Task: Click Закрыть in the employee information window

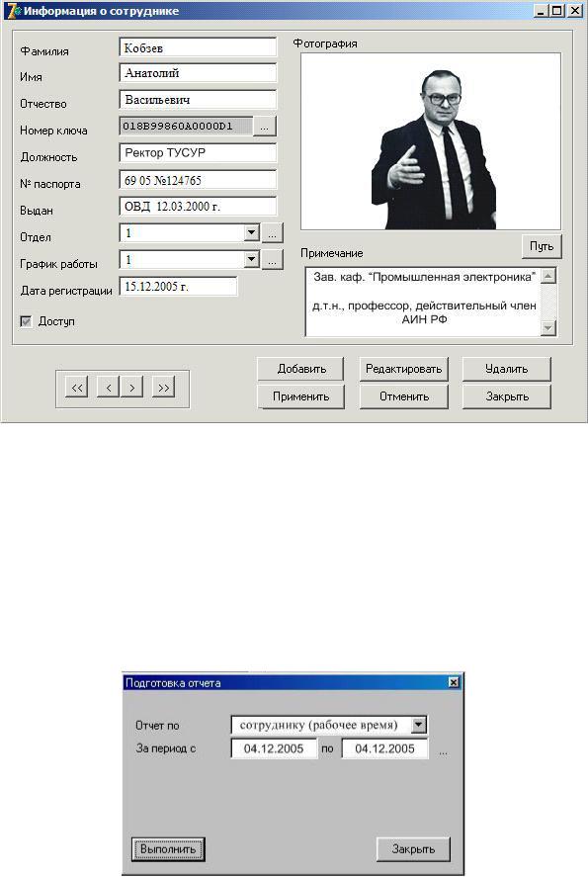Action: [506, 396]
